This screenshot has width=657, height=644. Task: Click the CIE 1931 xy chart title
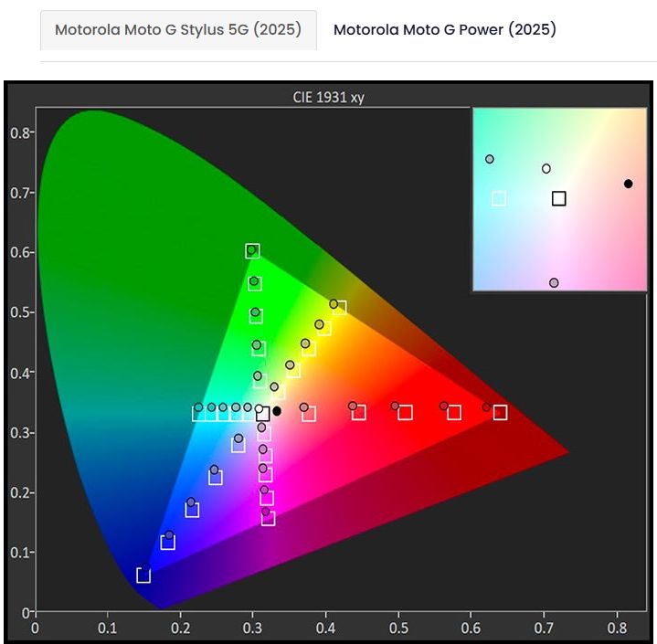[x=326, y=97]
